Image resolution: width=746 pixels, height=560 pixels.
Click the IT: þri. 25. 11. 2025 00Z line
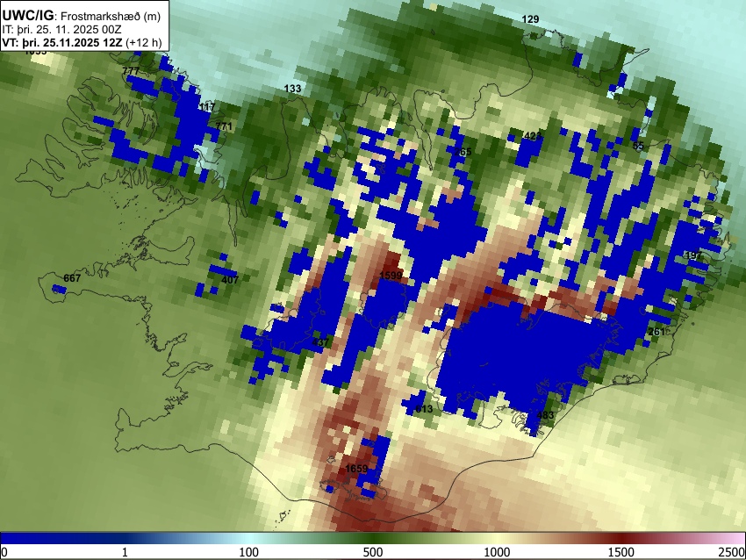(61, 29)
